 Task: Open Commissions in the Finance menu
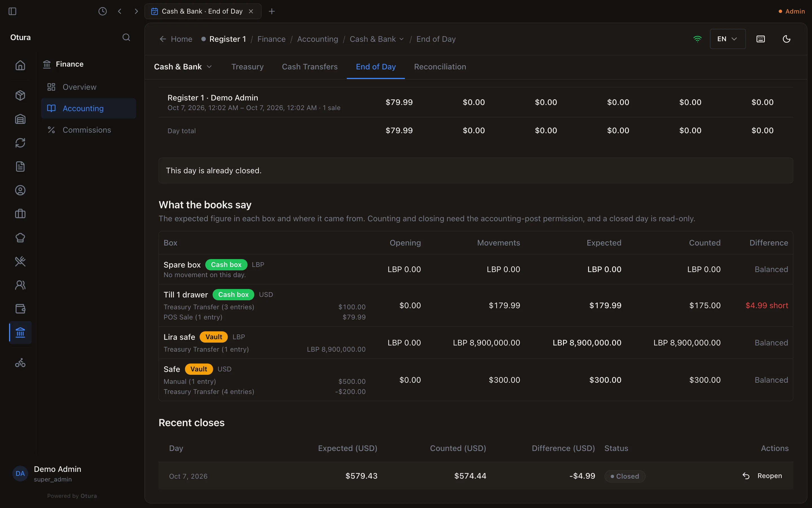click(x=88, y=130)
